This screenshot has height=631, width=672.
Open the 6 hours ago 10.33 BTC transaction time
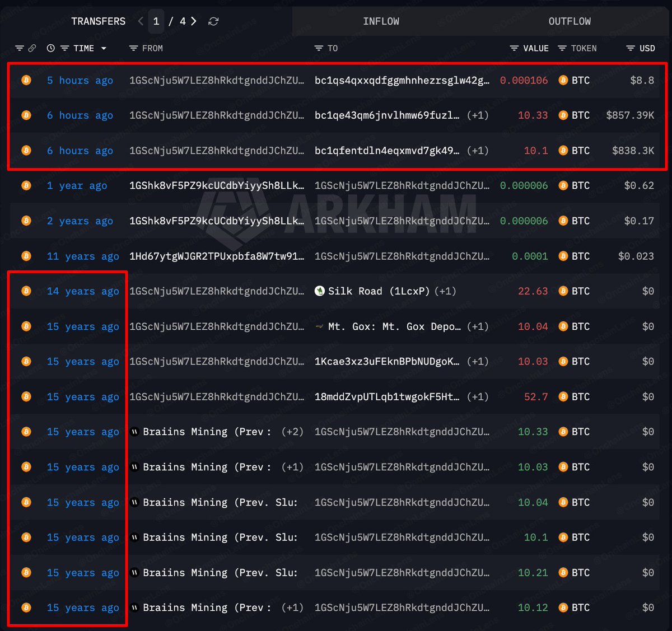pyautogui.click(x=80, y=115)
